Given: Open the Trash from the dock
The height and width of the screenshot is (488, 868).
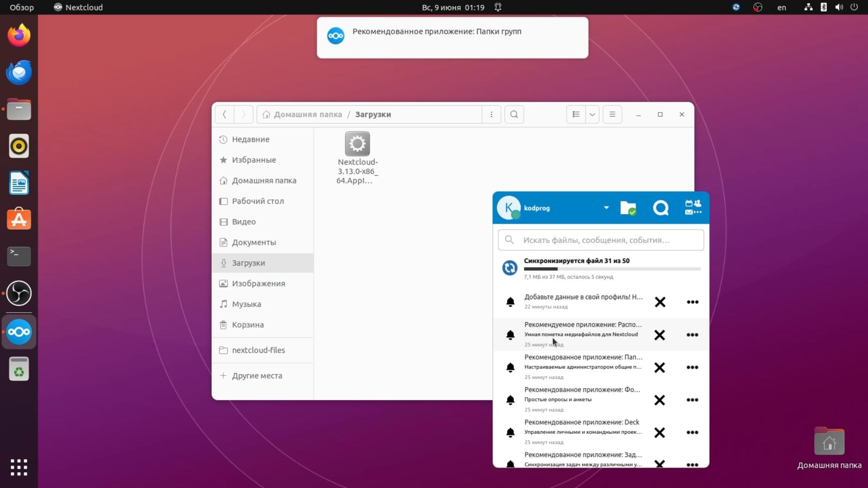Looking at the screenshot, I should click(x=19, y=369).
